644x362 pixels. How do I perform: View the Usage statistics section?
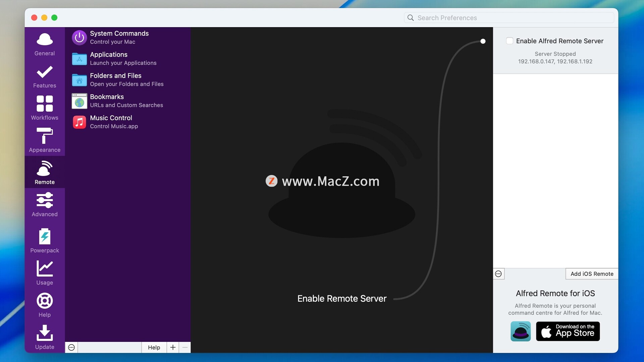click(x=45, y=273)
